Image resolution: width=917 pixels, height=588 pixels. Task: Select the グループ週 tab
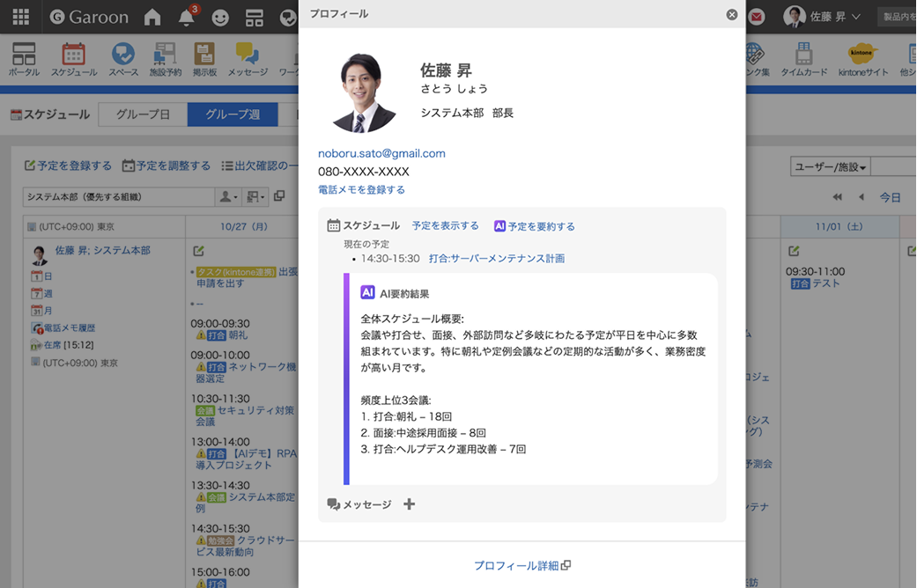[233, 114]
